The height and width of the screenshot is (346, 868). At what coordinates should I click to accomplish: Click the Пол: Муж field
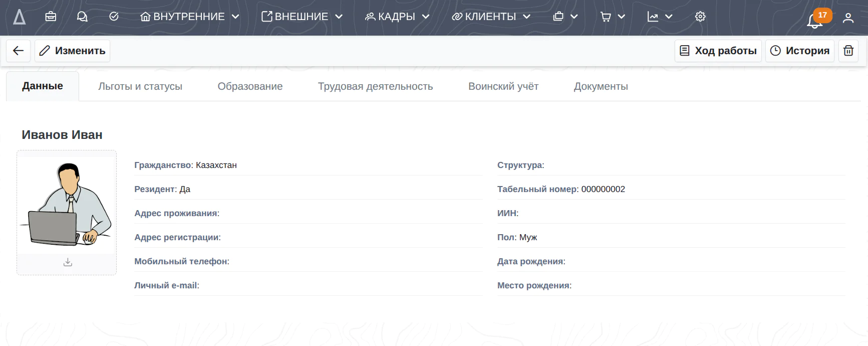(671, 237)
